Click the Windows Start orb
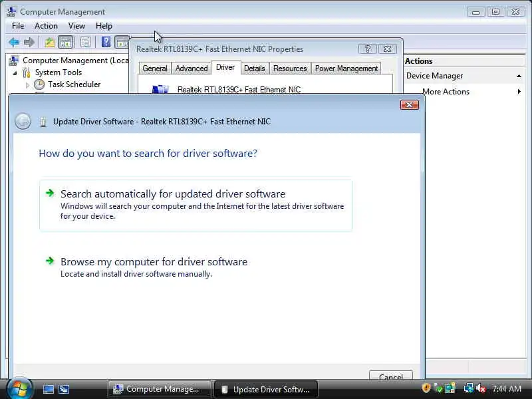The width and height of the screenshot is (532, 399). pyautogui.click(x=19, y=389)
